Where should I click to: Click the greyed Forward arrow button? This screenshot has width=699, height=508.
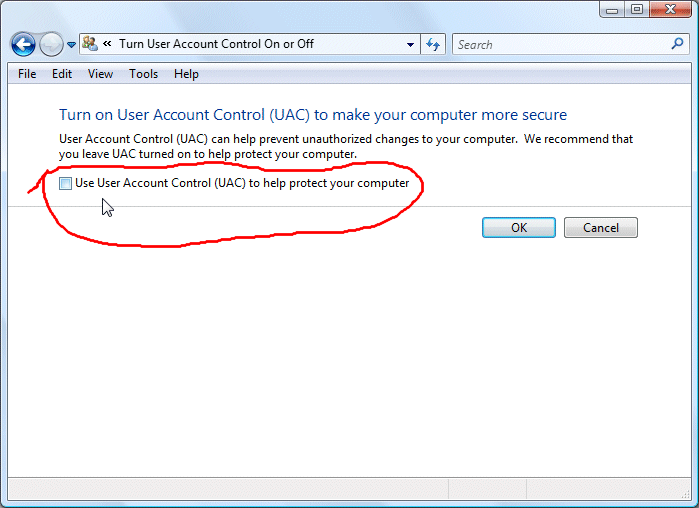(51, 45)
